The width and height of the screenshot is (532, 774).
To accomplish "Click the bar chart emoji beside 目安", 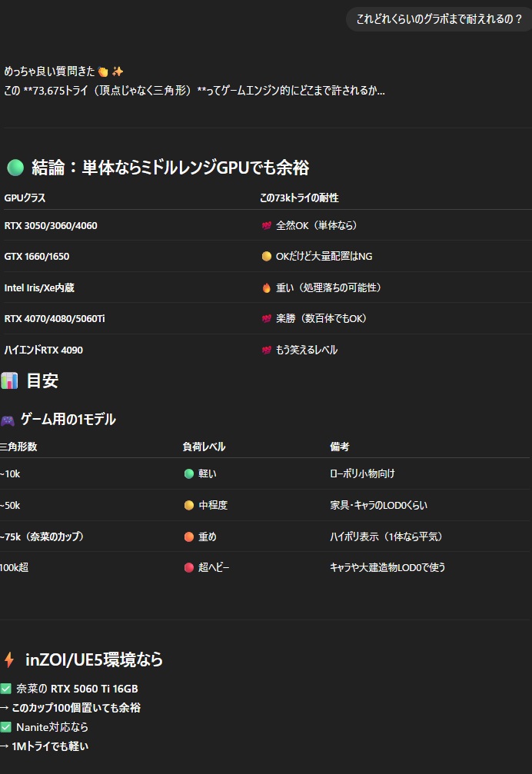I will pyautogui.click(x=9, y=380).
